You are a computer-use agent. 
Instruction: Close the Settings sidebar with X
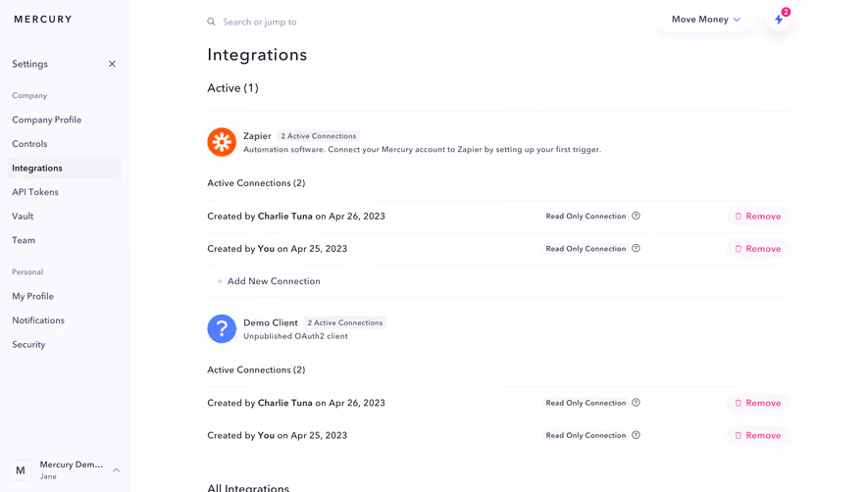113,64
